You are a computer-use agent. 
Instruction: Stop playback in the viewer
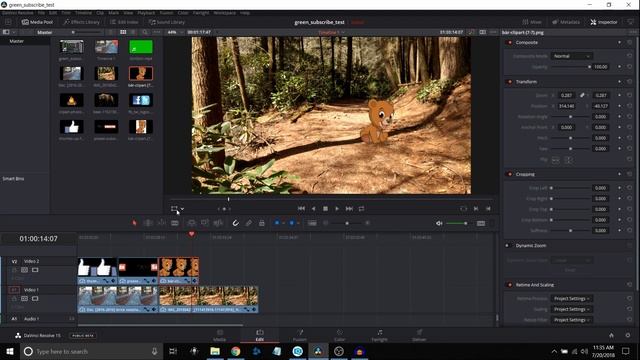pyautogui.click(x=325, y=209)
